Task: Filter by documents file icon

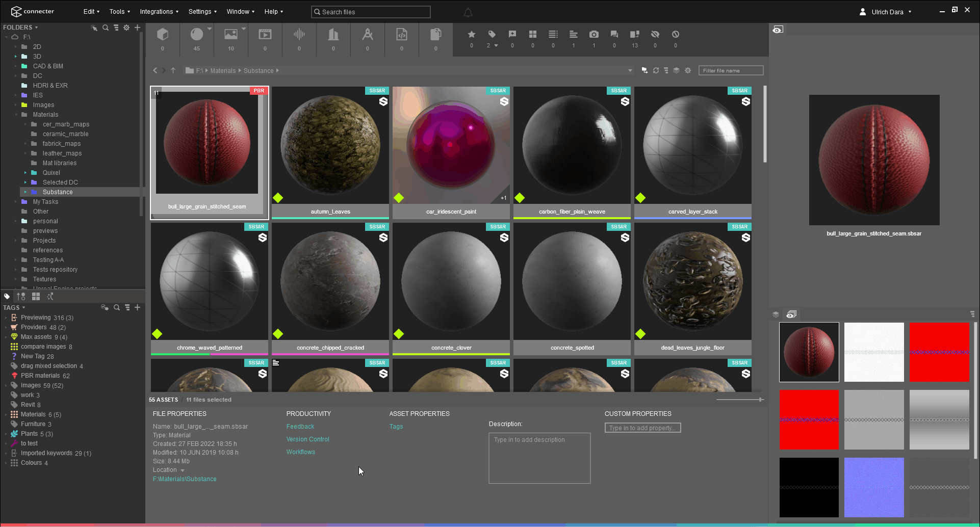Action: pos(436,34)
